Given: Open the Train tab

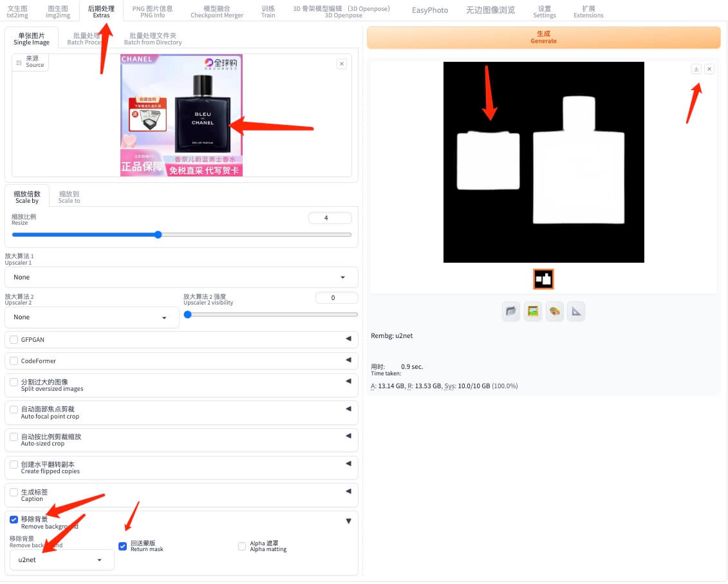Looking at the screenshot, I should [268, 12].
